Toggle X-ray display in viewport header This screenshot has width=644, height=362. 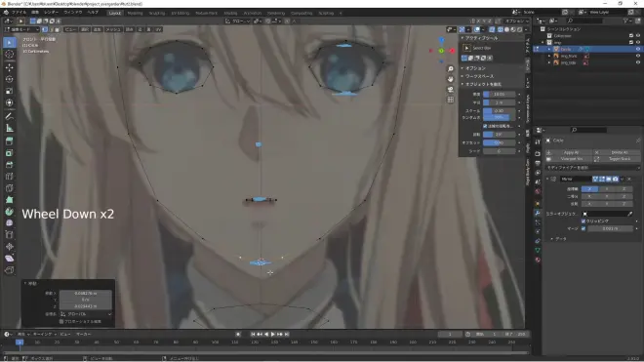[x=492, y=29]
